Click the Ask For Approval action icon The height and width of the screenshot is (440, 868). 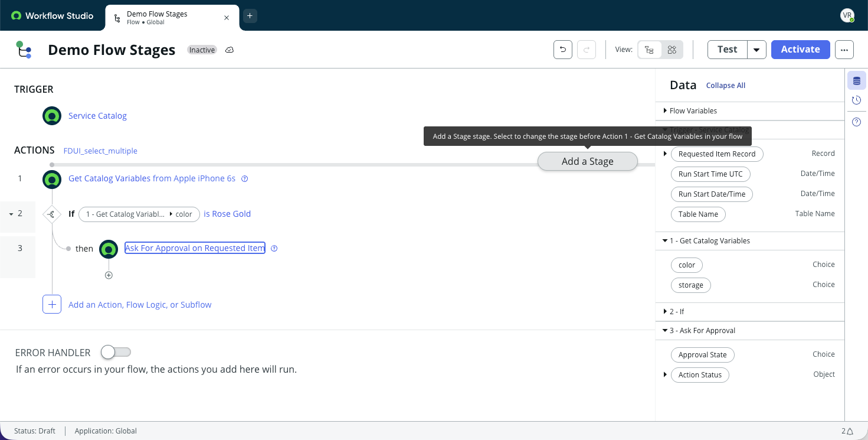pos(109,249)
